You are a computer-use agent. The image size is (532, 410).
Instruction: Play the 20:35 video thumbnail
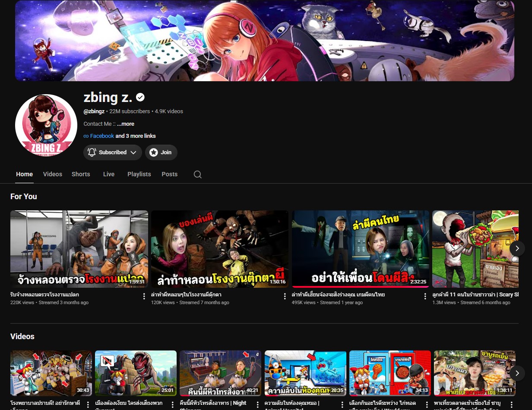click(x=305, y=373)
